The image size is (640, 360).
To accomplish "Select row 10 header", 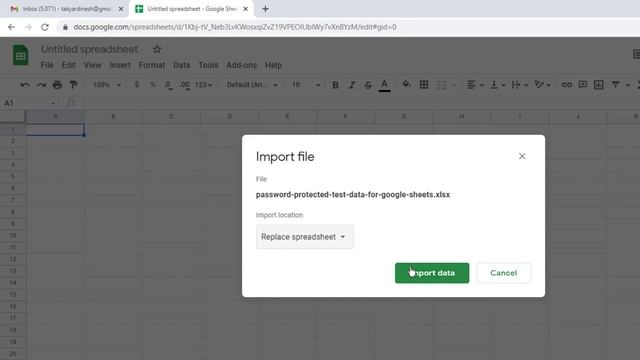I will point(13,236).
